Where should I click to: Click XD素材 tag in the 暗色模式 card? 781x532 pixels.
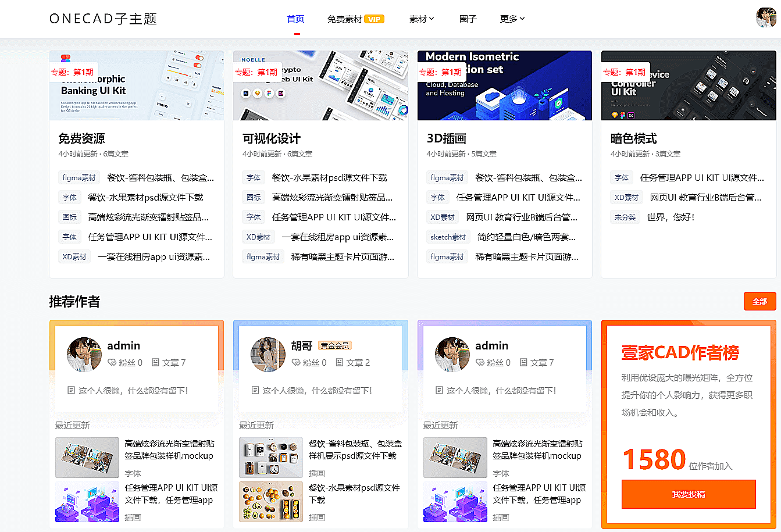627,198
